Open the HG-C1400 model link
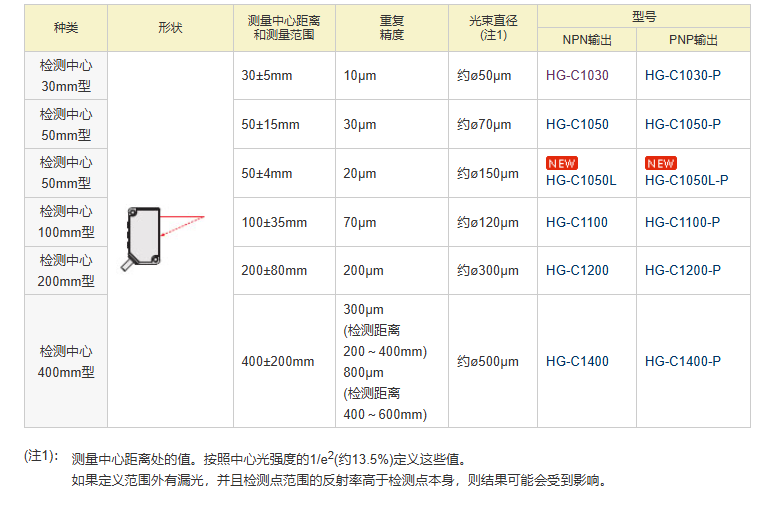The width and height of the screenshot is (775, 510). (577, 361)
